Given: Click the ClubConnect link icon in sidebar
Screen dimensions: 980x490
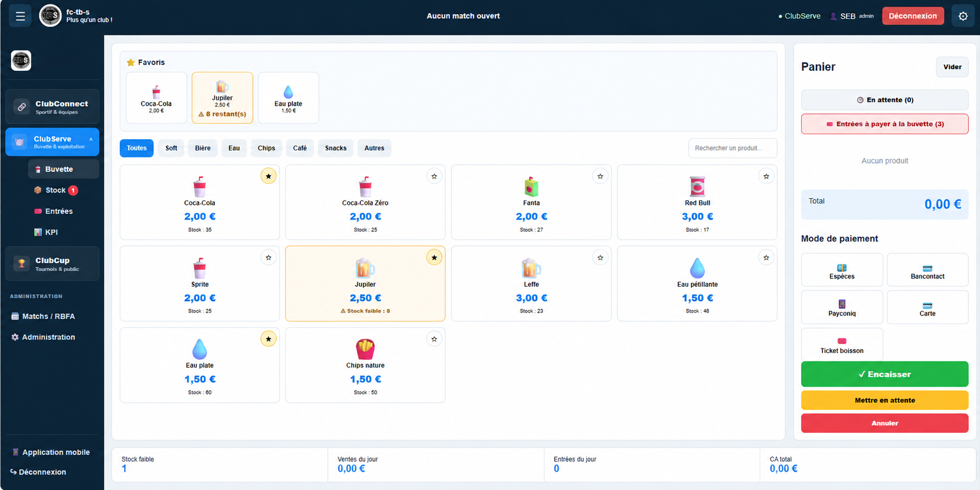Looking at the screenshot, I should click(22, 107).
